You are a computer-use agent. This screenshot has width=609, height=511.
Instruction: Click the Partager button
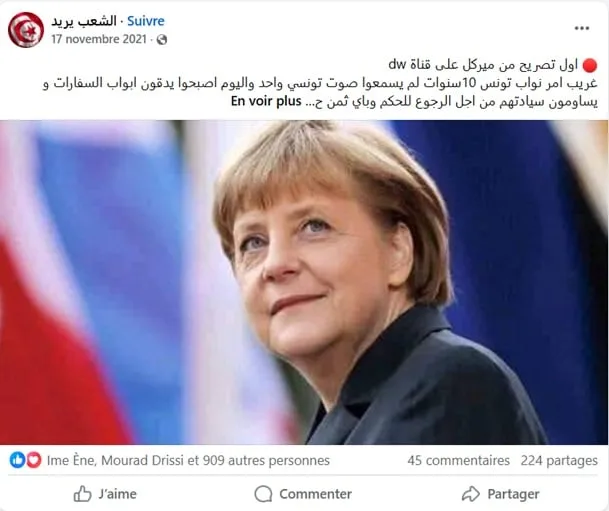[x=500, y=494]
